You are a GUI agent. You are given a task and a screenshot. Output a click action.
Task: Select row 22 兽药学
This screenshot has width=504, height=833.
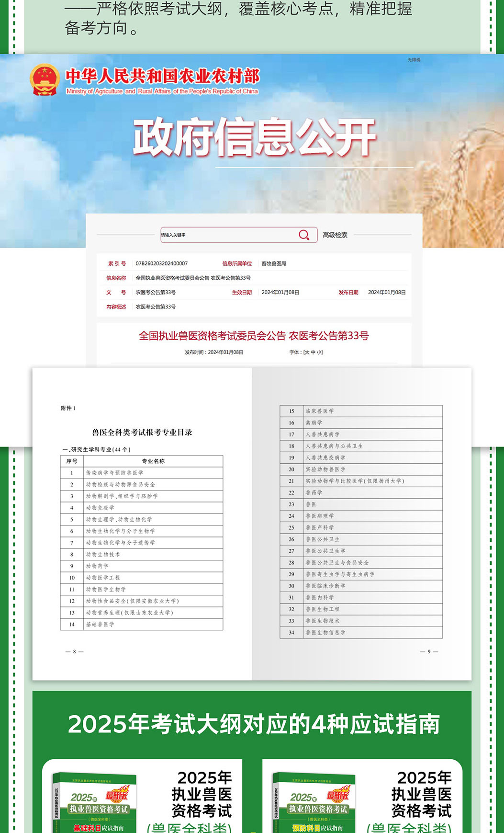click(x=361, y=492)
